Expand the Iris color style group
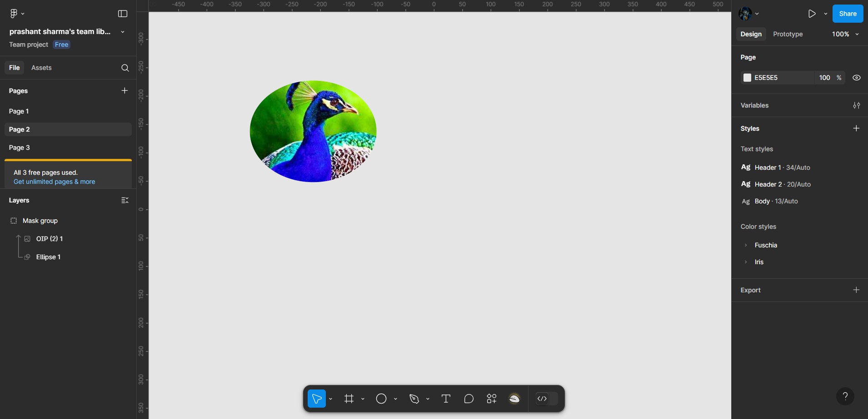The height and width of the screenshot is (419, 868). pos(746,262)
